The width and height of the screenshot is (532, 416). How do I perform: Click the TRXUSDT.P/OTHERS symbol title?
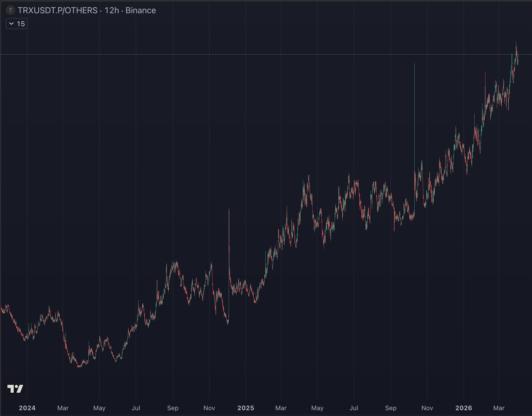coord(57,10)
